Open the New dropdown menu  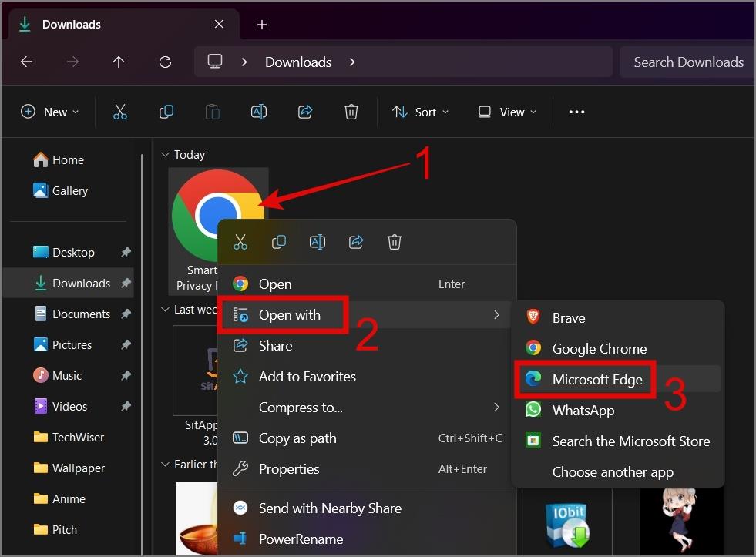point(49,112)
